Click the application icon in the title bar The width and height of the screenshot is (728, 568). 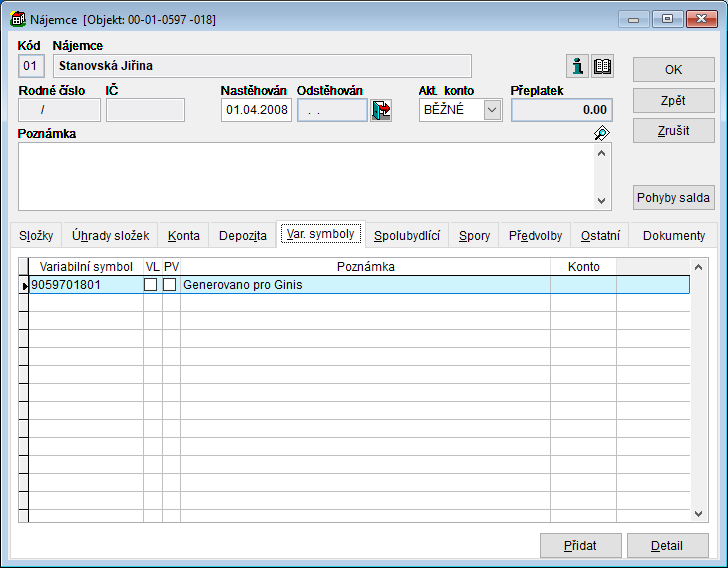point(17,19)
